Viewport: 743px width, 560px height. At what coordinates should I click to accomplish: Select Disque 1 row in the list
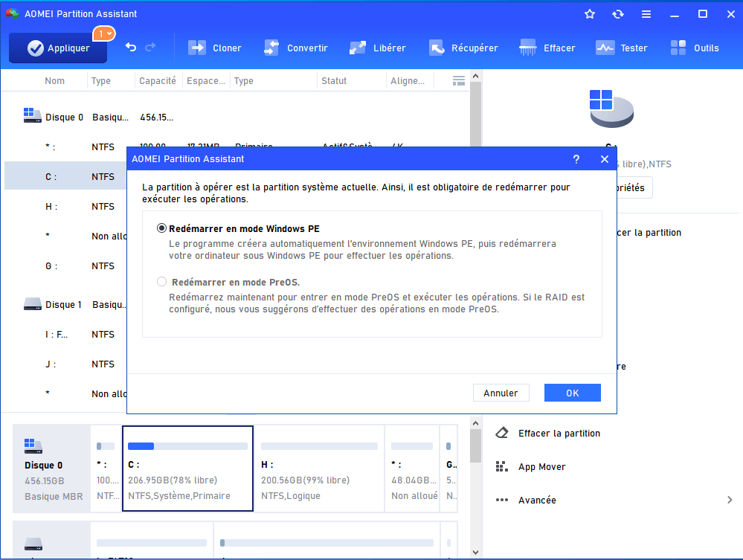point(65,304)
